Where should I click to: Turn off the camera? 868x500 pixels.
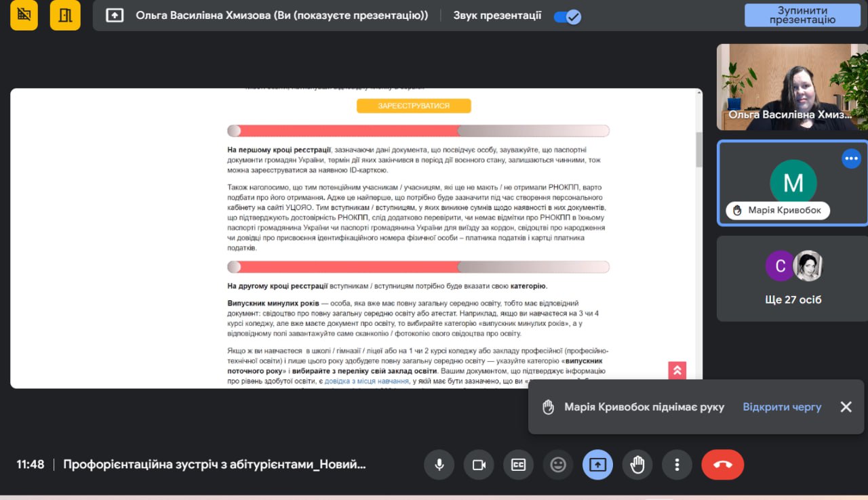click(479, 465)
